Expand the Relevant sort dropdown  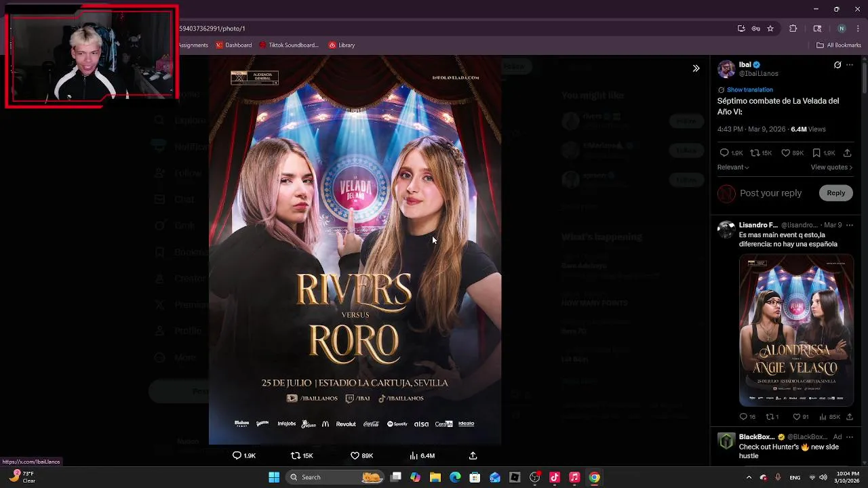click(733, 167)
